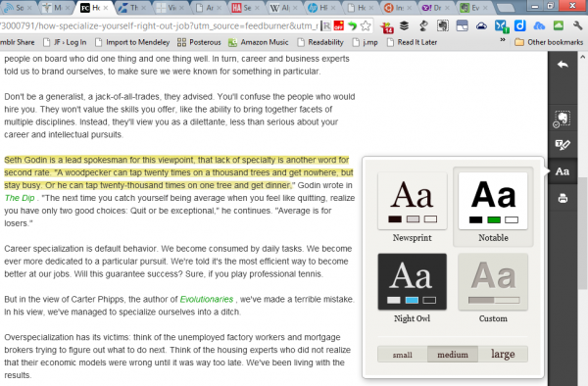Screen dimensions: 588x386
Task: Click the 'JF › Log In' bookmark
Action: tap(65, 42)
